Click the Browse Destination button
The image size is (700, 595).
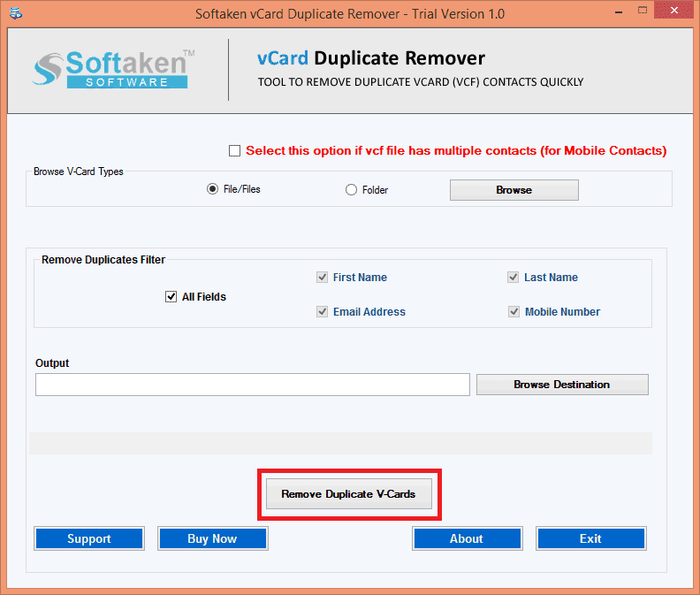562,385
